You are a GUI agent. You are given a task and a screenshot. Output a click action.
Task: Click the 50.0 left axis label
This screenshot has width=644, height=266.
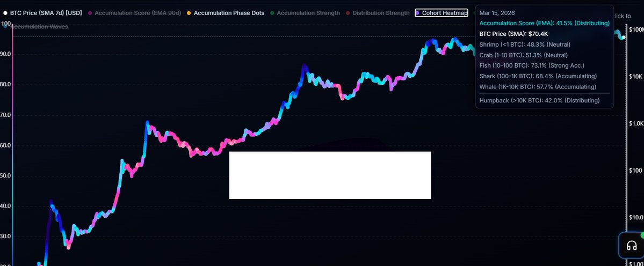(x=5, y=176)
